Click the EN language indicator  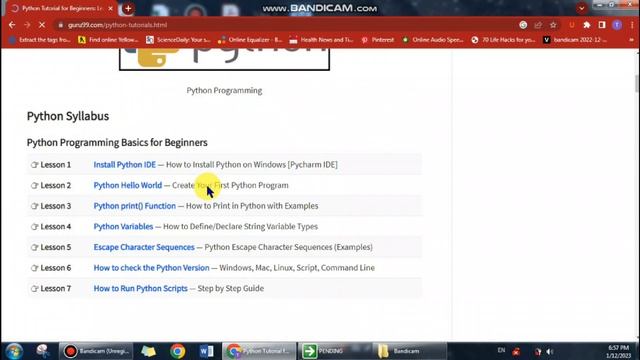[x=501, y=350]
